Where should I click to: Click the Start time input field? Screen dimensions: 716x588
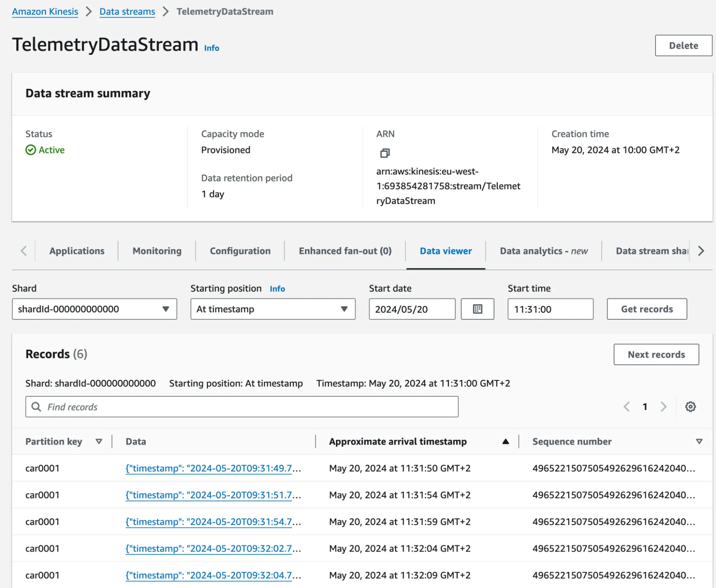coord(550,309)
